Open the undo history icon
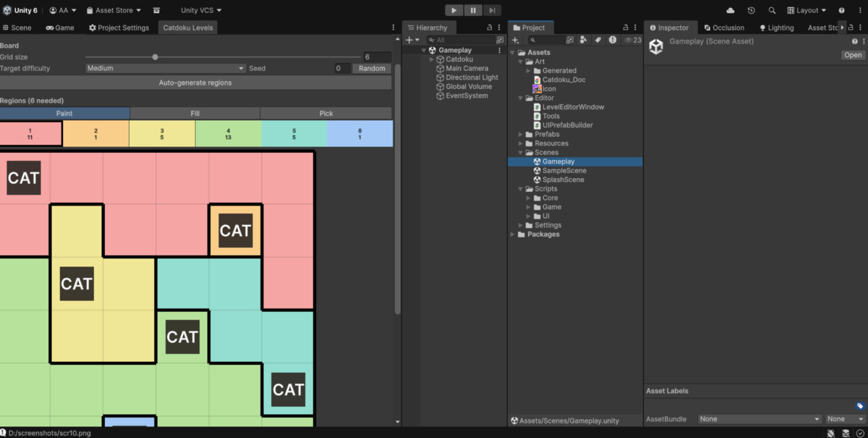Screen dimensions: 868x438 click(x=751, y=10)
